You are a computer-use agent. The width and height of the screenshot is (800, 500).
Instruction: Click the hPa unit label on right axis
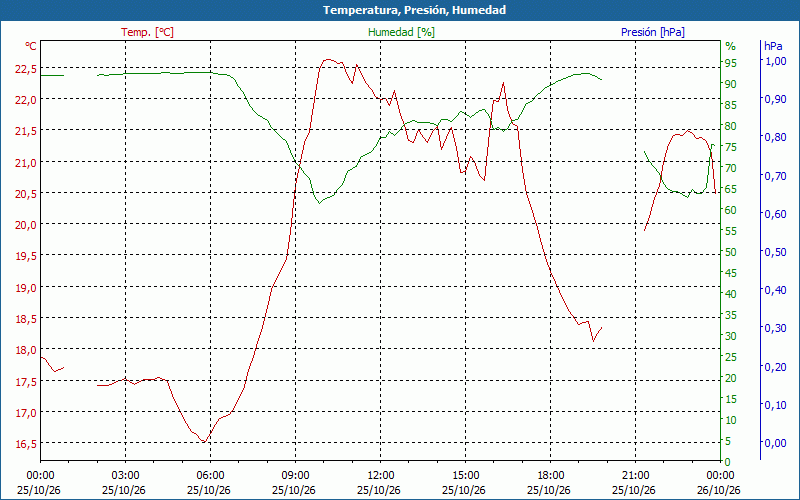(x=773, y=45)
